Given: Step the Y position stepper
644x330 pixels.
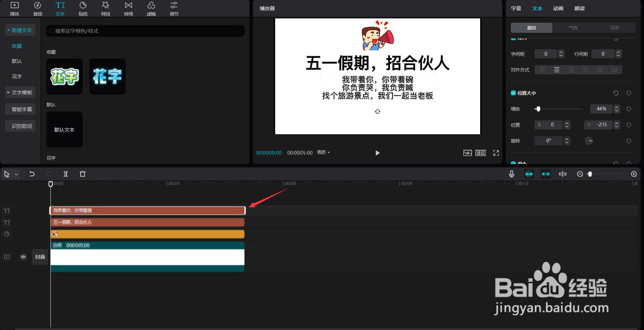Looking at the screenshot, I should [617, 125].
